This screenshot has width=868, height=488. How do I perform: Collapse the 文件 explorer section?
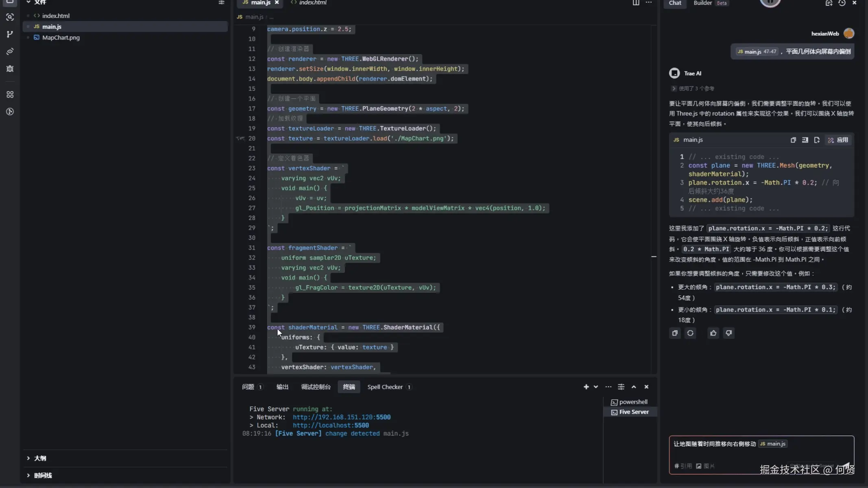coord(41,2)
